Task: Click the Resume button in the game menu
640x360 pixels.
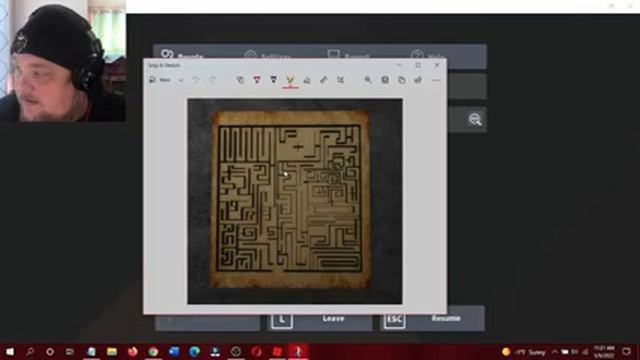Action: tap(432, 318)
